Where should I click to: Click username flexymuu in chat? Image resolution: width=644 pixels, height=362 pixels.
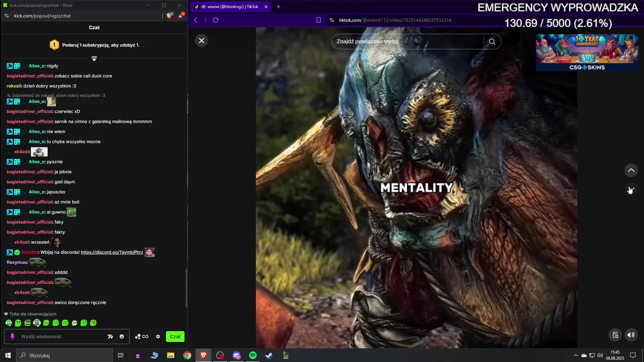pyautogui.click(x=17, y=262)
